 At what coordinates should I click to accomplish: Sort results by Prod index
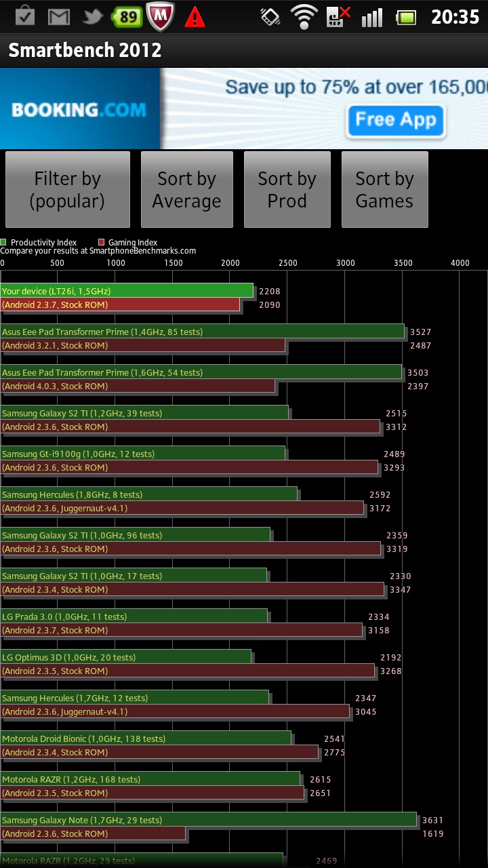tap(287, 189)
